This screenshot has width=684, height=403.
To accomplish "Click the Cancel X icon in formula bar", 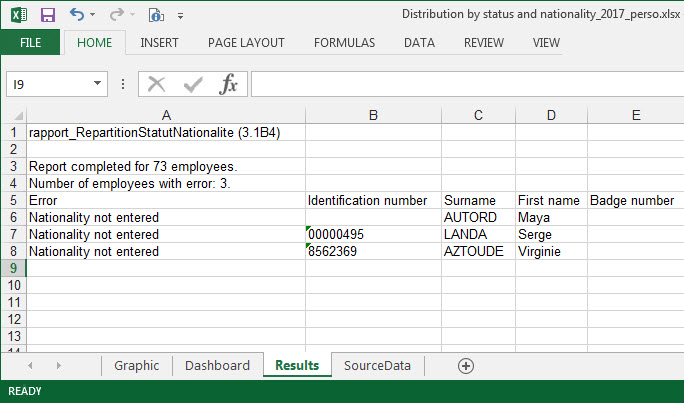I will (156, 84).
